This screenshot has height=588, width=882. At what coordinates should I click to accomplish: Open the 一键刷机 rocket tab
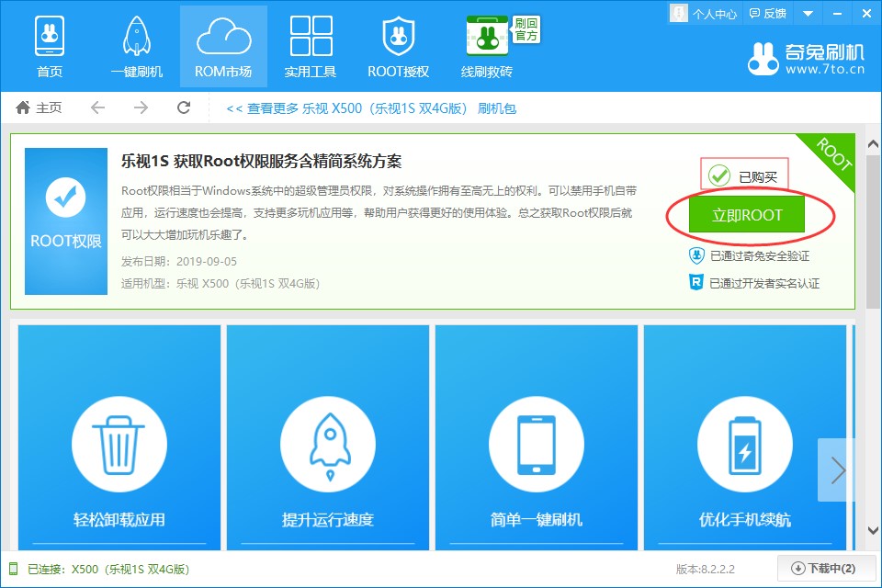coord(137,47)
